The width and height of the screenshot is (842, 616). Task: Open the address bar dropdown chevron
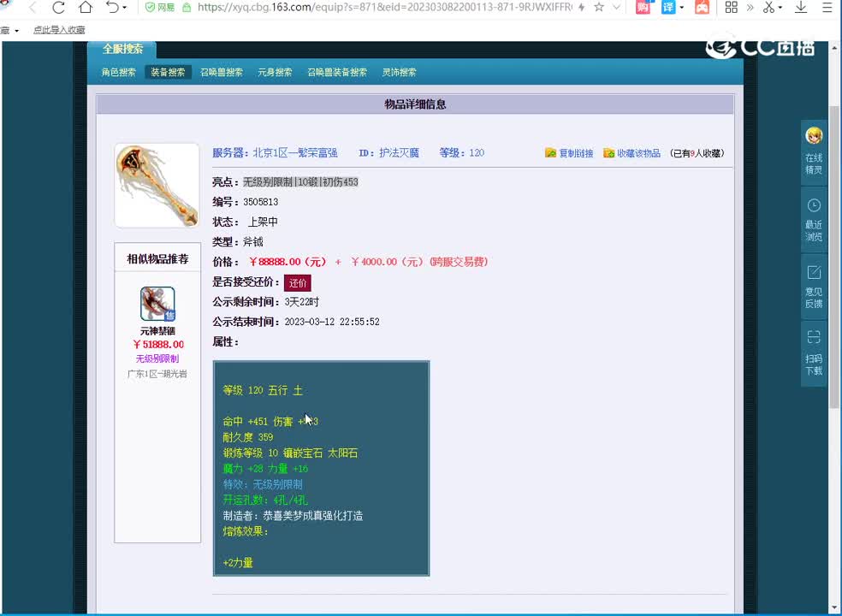pyautogui.click(x=616, y=8)
